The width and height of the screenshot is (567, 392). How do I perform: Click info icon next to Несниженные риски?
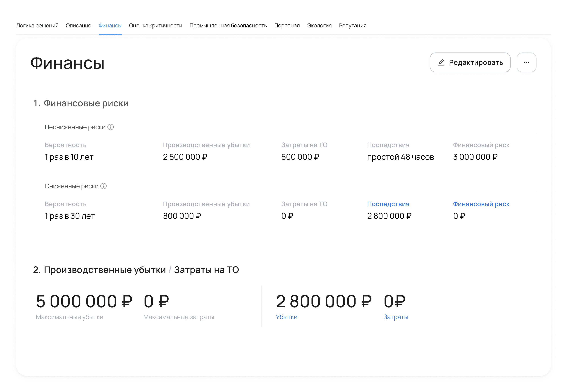coord(111,127)
